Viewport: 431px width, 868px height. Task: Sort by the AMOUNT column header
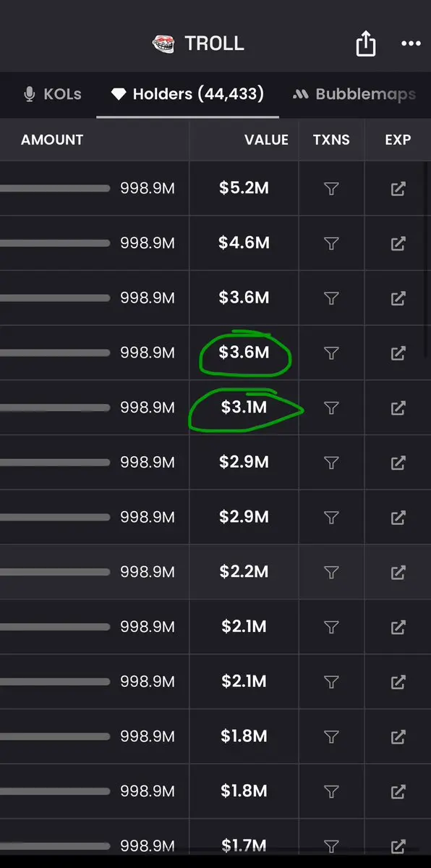(52, 140)
